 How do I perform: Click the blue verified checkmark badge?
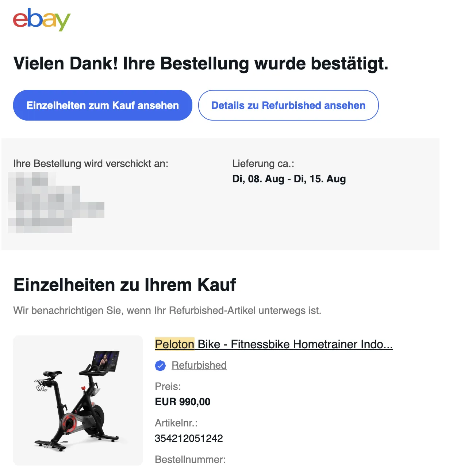[x=160, y=365]
